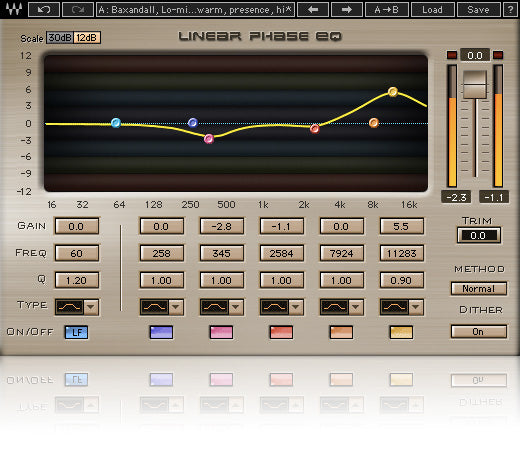Click the frequency field 7924
This screenshot has height=450, width=520.
(342, 253)
